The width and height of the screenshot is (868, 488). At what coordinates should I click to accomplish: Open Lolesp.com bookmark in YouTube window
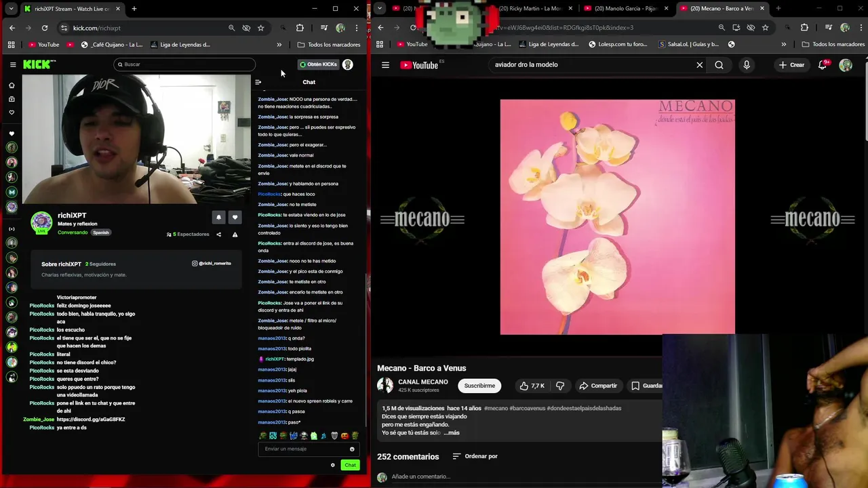pyautogui.click(x=618, y=45)
